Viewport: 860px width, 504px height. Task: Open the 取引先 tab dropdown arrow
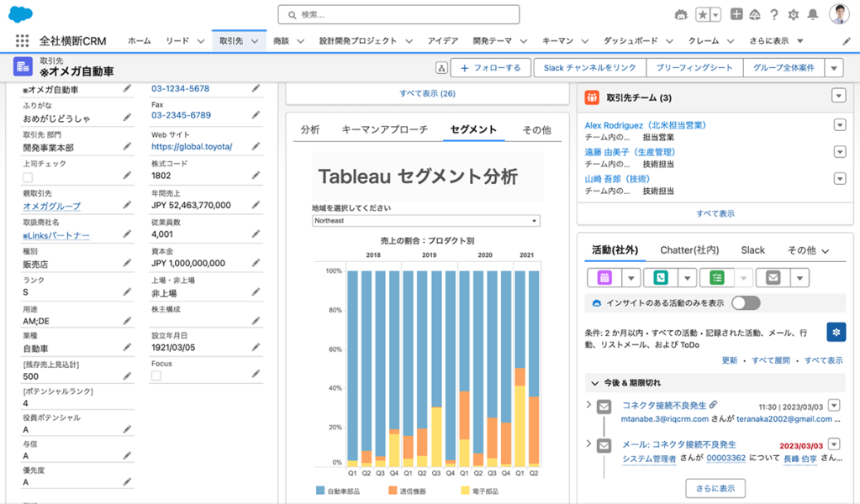coord(255,41)
